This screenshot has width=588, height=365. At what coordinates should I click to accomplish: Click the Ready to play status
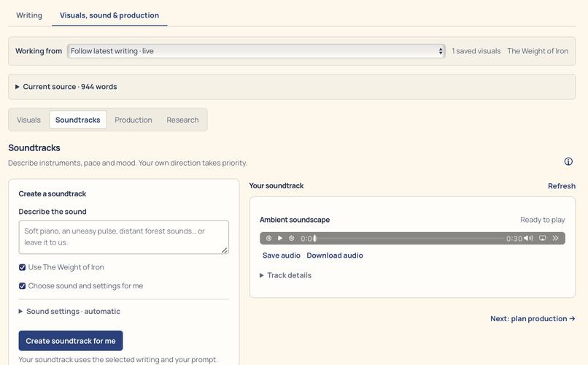pyautogui.click(x=542, y=220)
